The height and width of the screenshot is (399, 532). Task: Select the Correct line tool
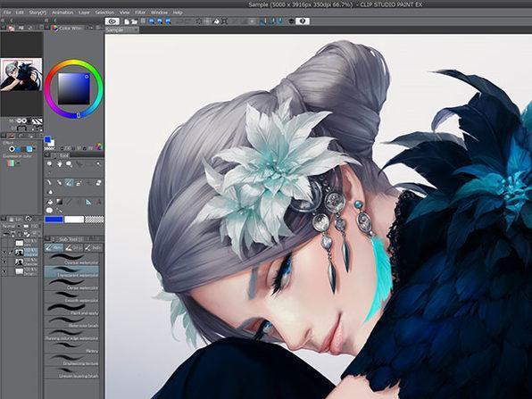tap(60, 211)
